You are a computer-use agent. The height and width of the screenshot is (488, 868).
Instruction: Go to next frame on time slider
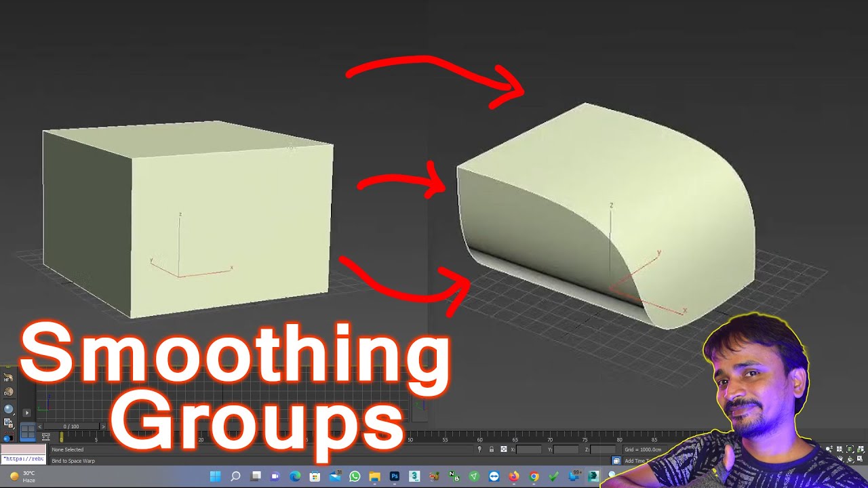click(104, 426)
